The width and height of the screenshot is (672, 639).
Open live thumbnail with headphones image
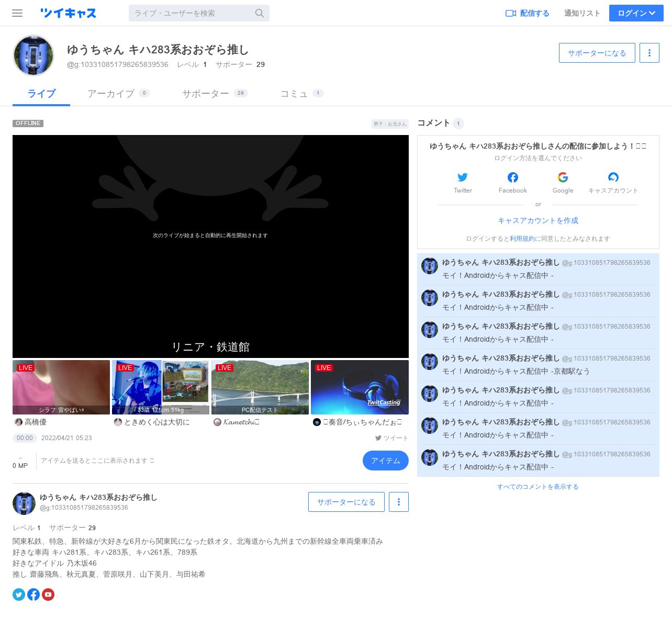click(x=360, y=387)
